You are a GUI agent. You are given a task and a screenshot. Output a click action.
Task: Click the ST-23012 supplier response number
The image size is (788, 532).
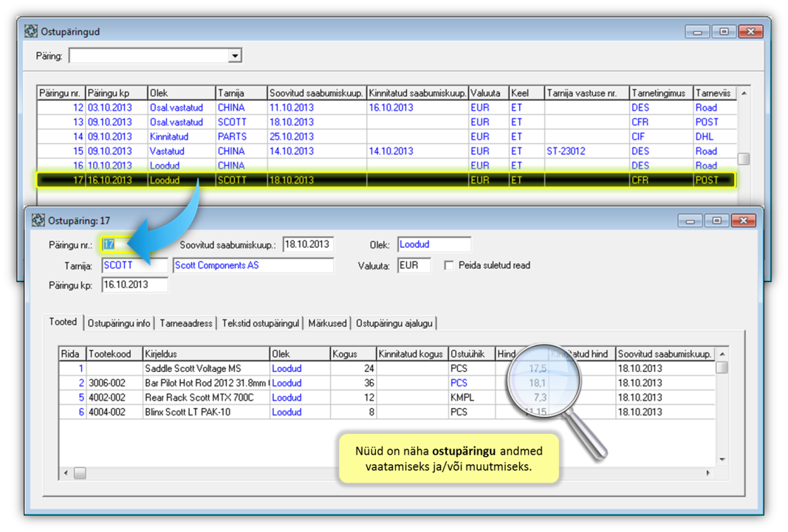[x=566, y=151]
